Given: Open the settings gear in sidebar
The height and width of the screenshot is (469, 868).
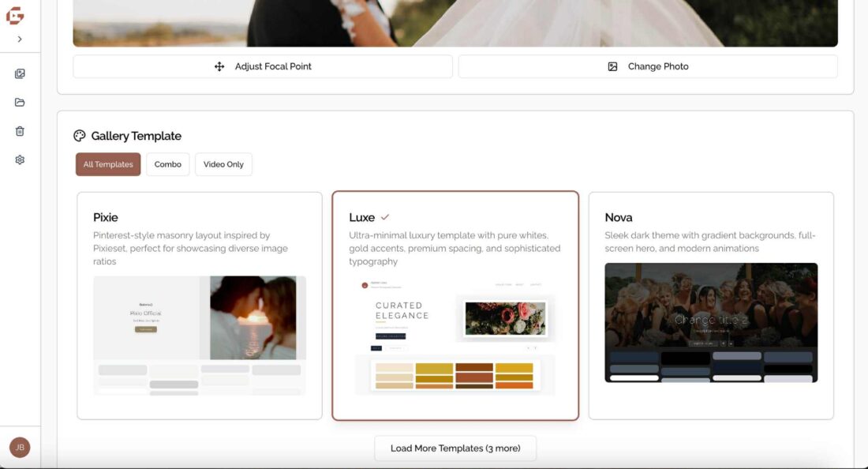Looking at the screenshot, I should coord(20,159).
